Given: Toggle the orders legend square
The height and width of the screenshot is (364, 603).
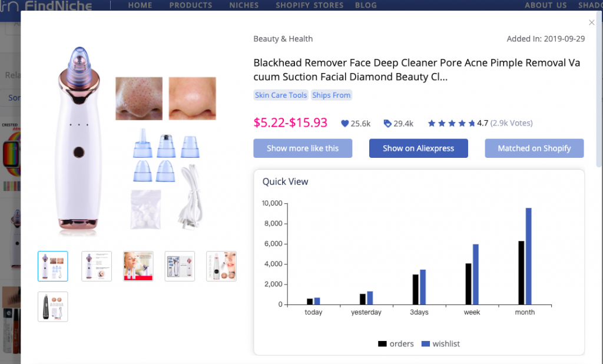Looking at the screenshot, I should pyautogui.click(x=382, y=343).
